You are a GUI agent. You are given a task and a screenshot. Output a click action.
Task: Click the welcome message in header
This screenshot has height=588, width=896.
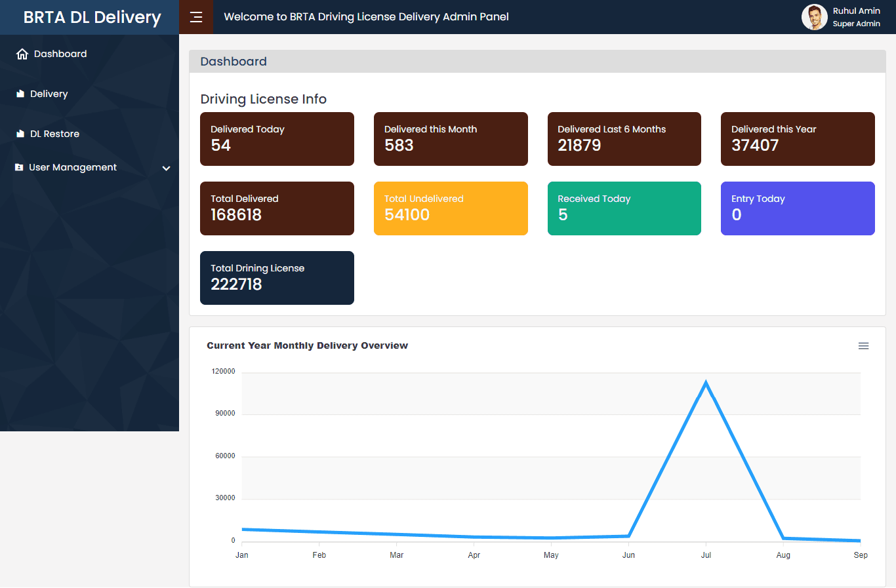[366, 17]
